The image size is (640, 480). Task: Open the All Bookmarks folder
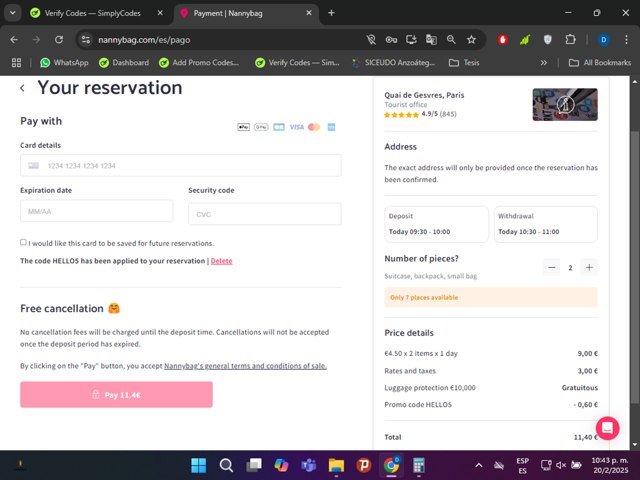[x=600, y=62]
